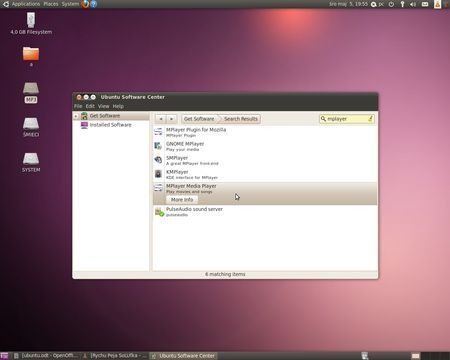450x360 pixels.
Task: Clear the search with the broom icon
Action: coord(370,119)
